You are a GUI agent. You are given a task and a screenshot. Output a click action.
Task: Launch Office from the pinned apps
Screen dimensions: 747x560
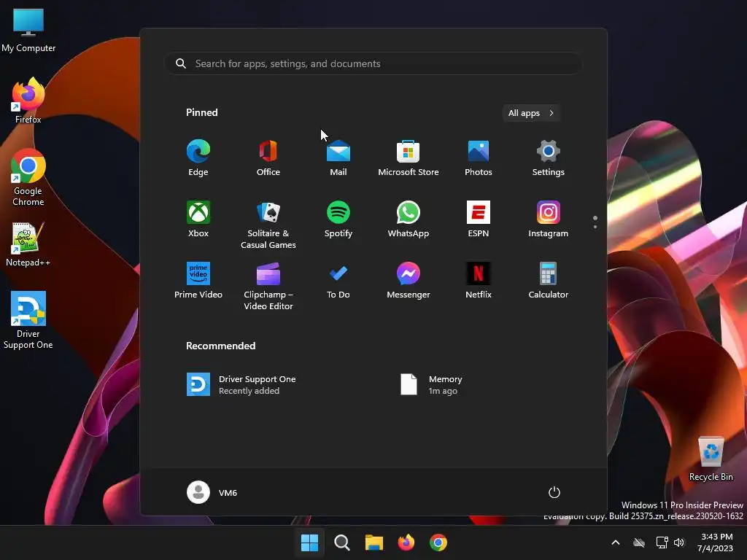point(268,158)
